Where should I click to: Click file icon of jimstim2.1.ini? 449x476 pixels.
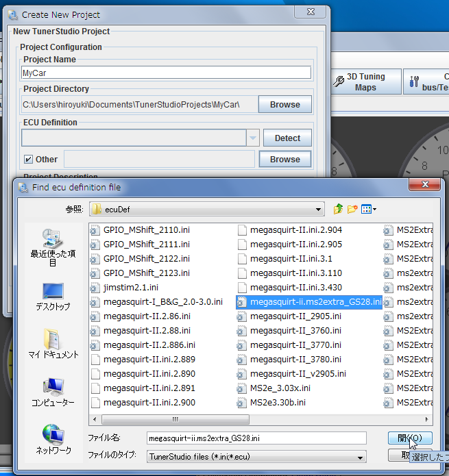point(95,288)
